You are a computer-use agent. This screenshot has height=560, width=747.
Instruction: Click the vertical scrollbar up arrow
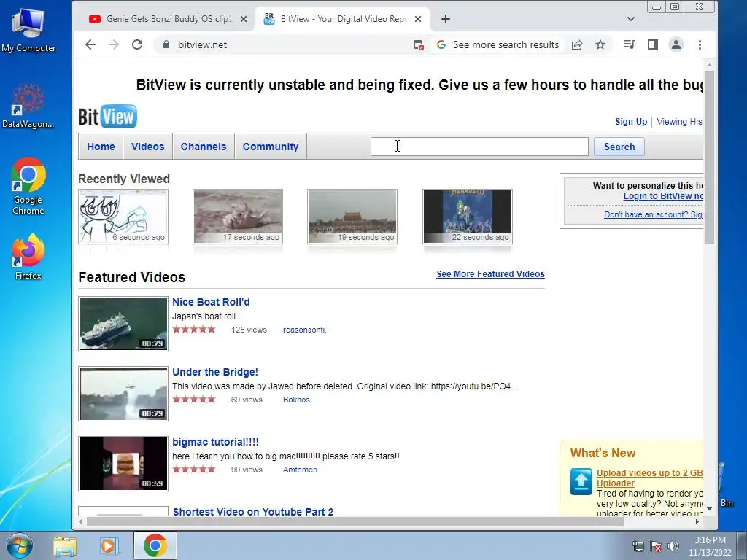[x=709, y=65]
